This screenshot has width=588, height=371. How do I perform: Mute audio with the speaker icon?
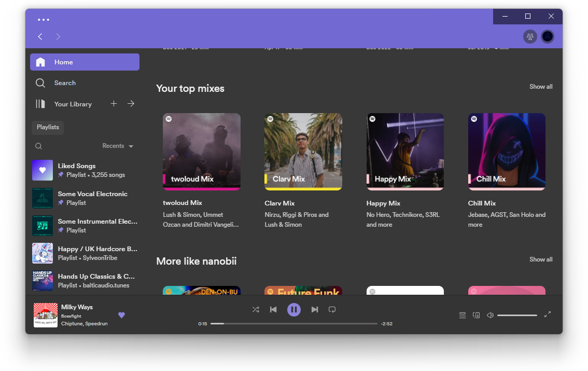click(x=490, y=315)
